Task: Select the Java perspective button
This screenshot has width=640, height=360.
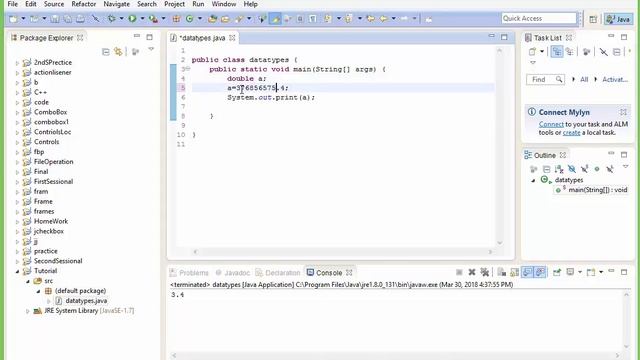Action: point(618,19)
